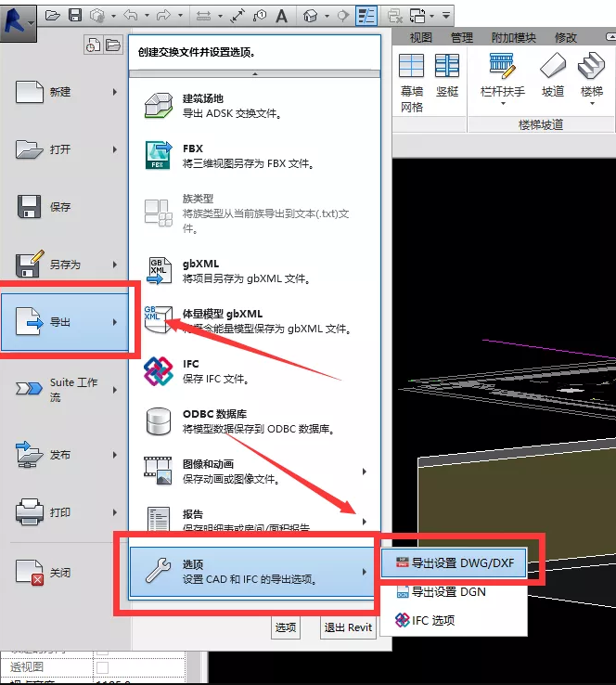
Task: Open the 栏杆扶手 dropdown arrow
Action: pyautogui.click(x=503, y=104)
